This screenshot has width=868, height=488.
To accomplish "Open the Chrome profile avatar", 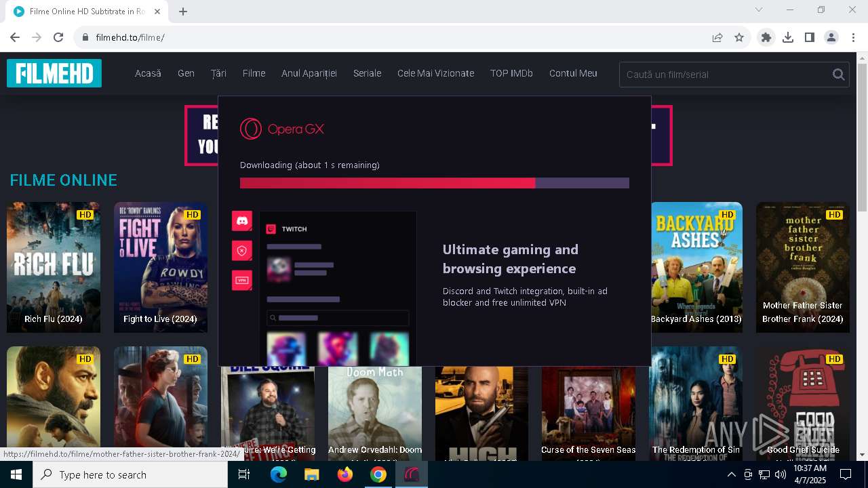I will (x=831, y=37).
